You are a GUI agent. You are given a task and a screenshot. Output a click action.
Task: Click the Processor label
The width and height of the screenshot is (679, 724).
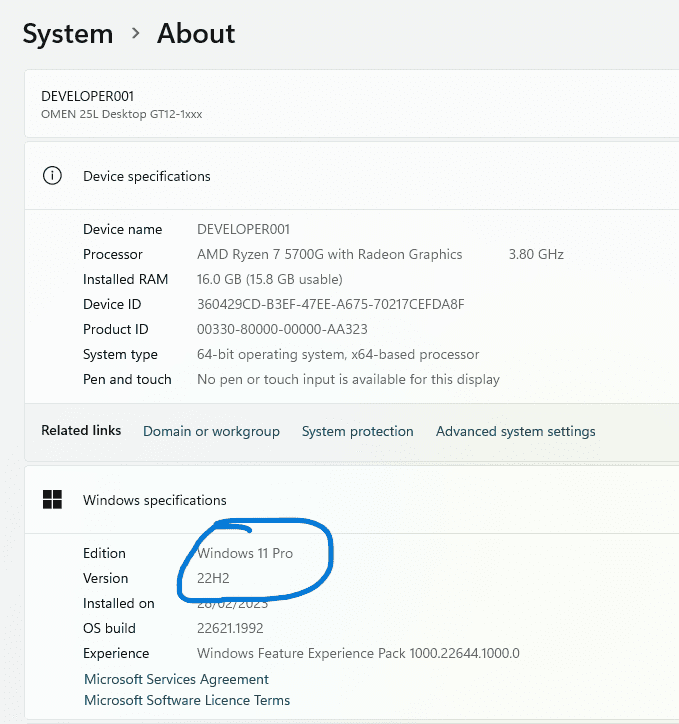click(113, 254)
